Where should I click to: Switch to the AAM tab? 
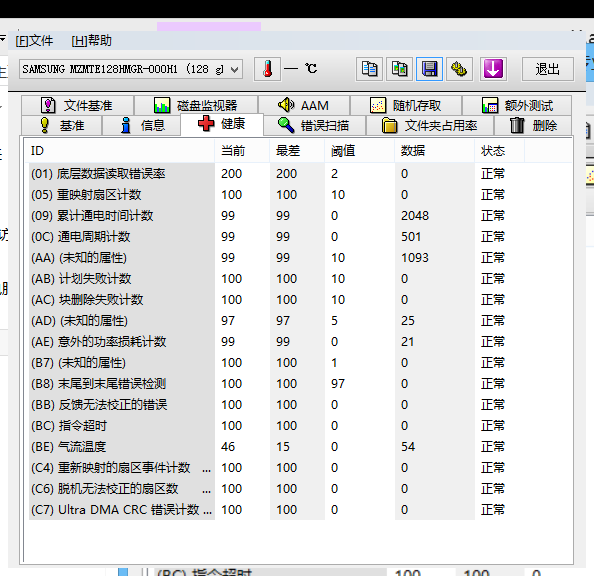point(304,105)
